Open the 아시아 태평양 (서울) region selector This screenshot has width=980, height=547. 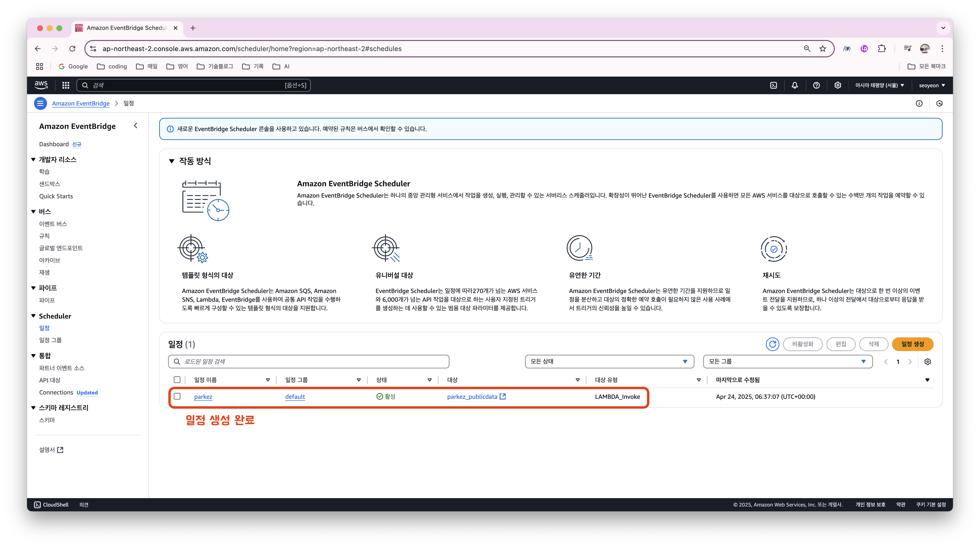coord(880,85)
